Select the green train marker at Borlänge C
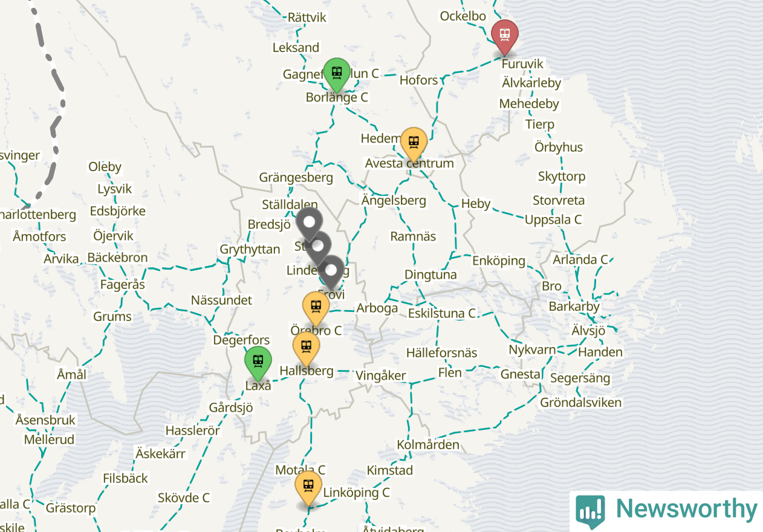The image size is (763, 532). [337, 75]
